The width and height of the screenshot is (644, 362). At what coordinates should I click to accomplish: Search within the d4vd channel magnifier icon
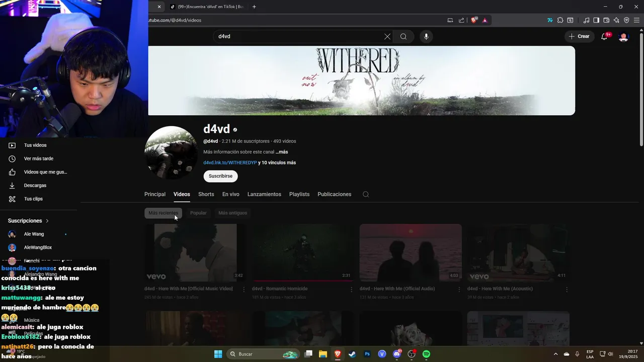pos(366,194)
